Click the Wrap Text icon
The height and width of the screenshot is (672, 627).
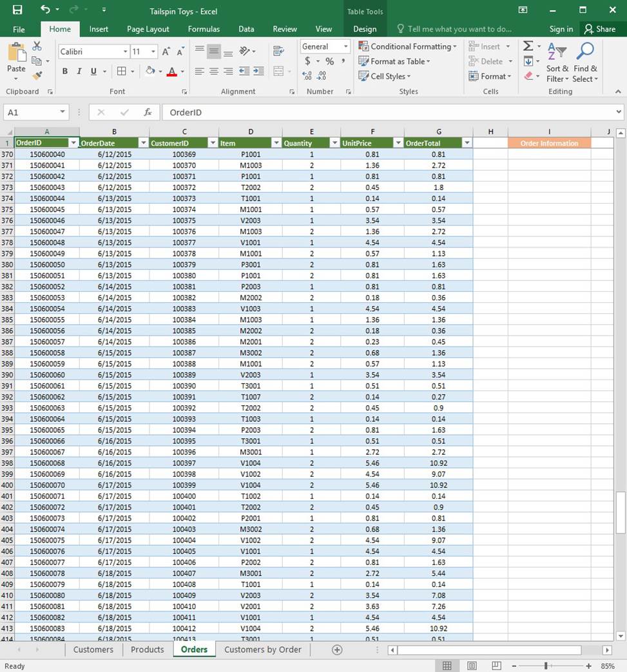[278, 52]
